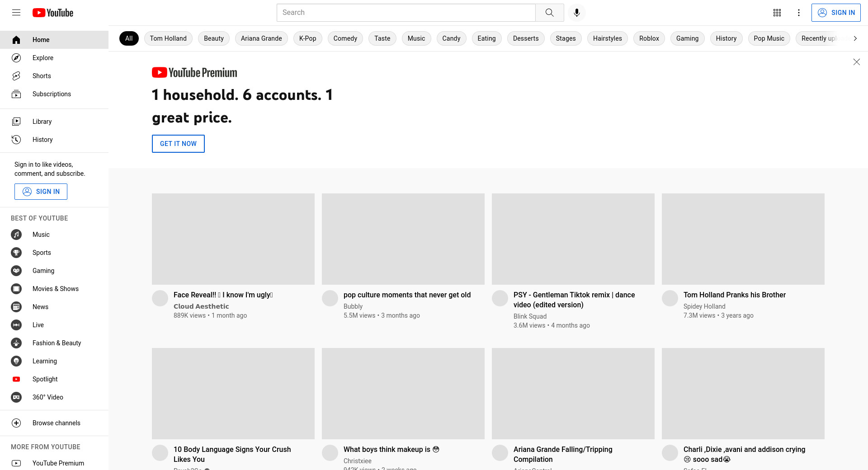The image size is (868, 470).
Task: Filter by Music chip
Action: click(x=416, y=38)
